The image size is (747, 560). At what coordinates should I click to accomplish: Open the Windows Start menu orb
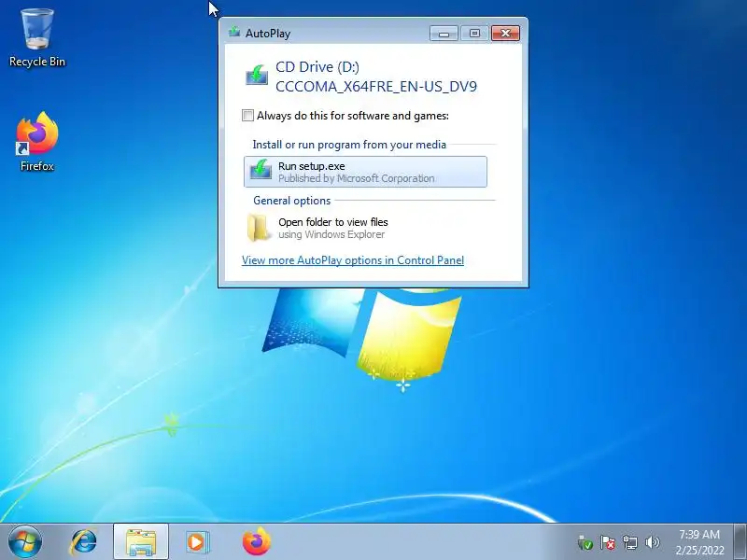click(x=25, y=542)
